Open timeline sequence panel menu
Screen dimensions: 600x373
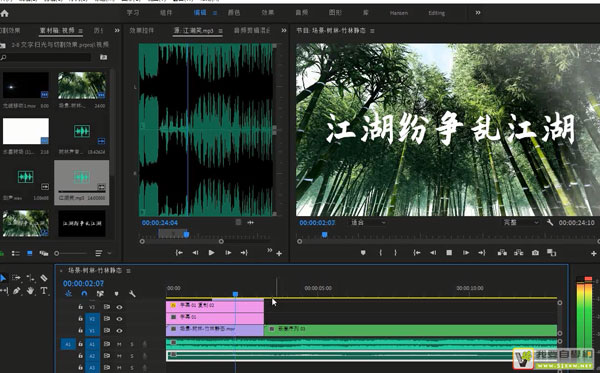tap(129, 271)
